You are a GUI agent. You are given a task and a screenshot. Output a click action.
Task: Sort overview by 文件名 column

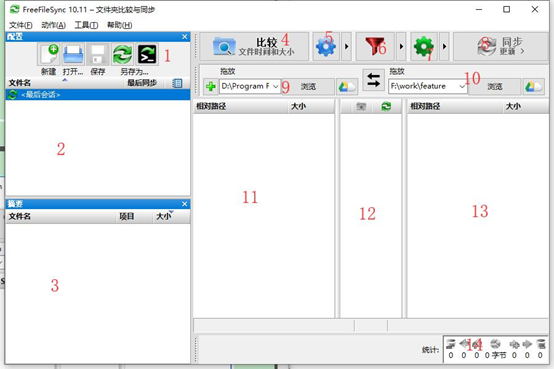(x=61, y=216)
